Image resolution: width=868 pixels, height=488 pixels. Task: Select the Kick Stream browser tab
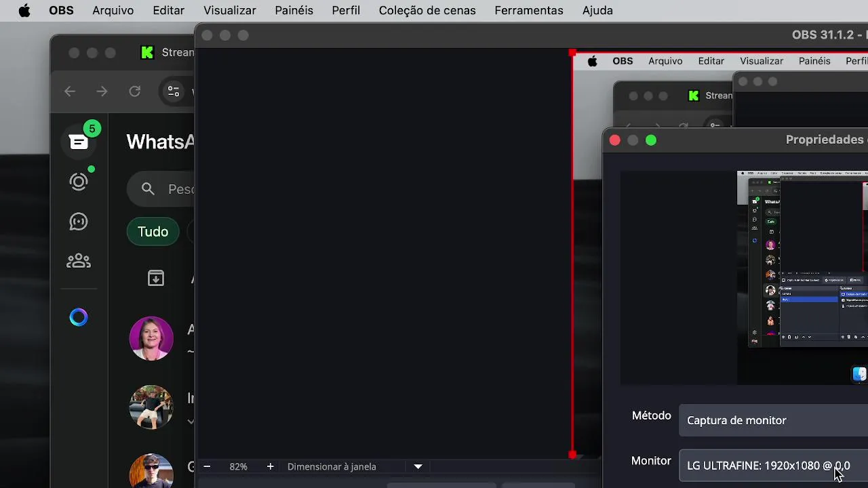tap(166, 53)
